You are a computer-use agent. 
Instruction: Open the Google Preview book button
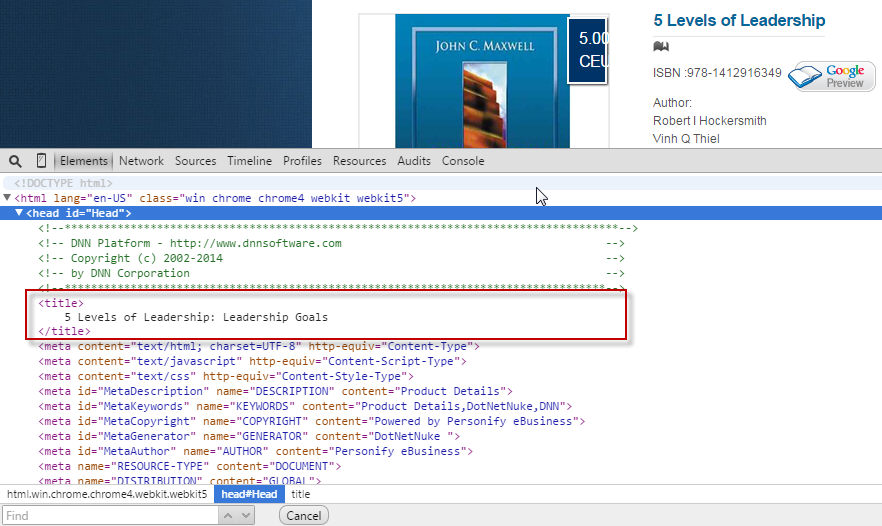click(831, 76)
